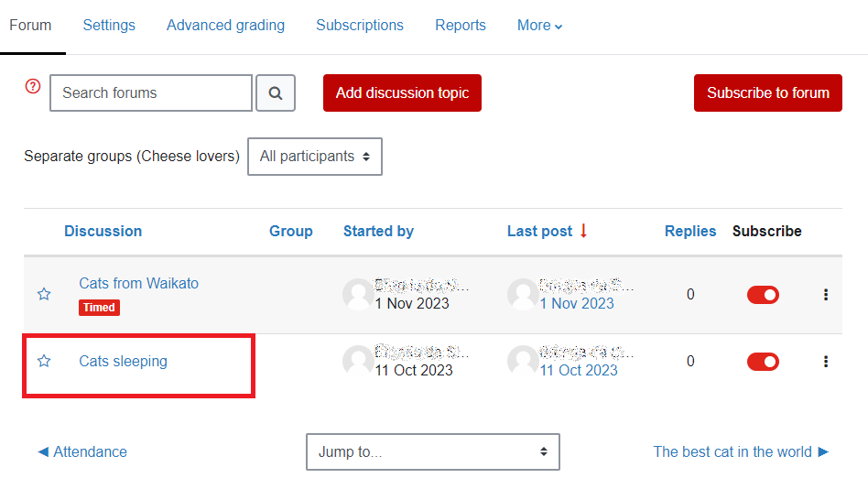The height and width of the screenshot is (478, 868).
Task: Click avatar in Cats sleeping Started by
Action: click(357, 362)
